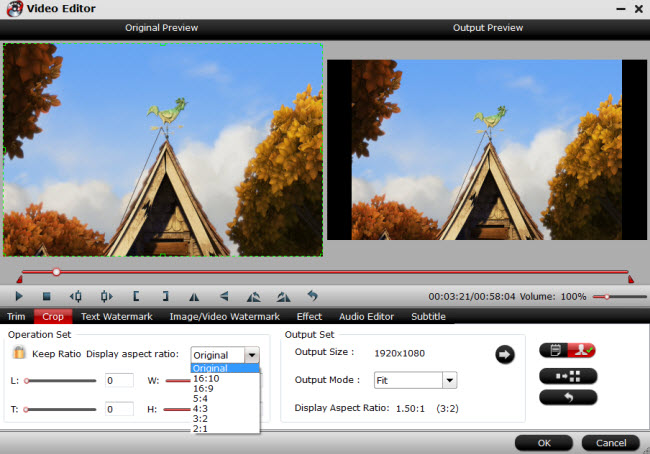Click the Video Editor app logo

pyautogui.click(x=15, y=8)
